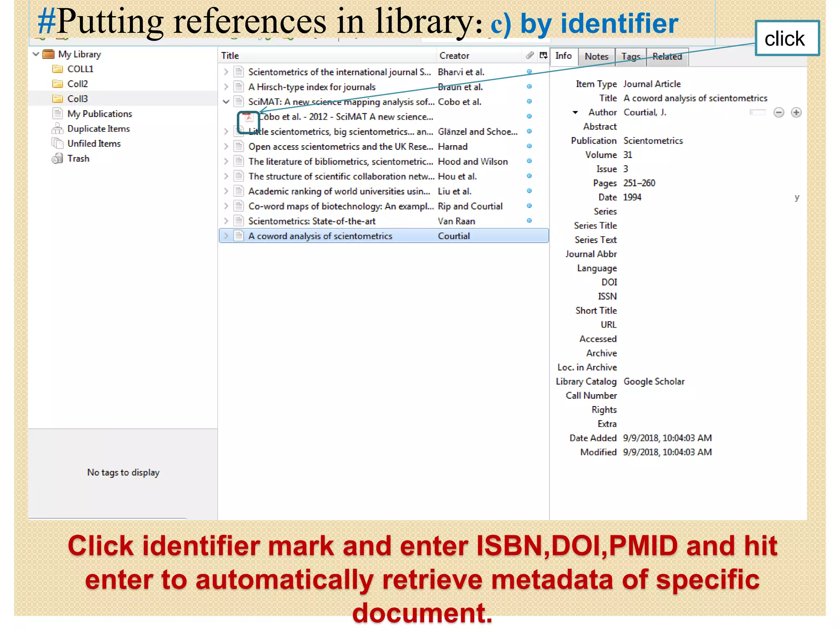The image size is (840, 630).
Task: Collapse the SciMAT Cobo et al. item
Action: 226,102
